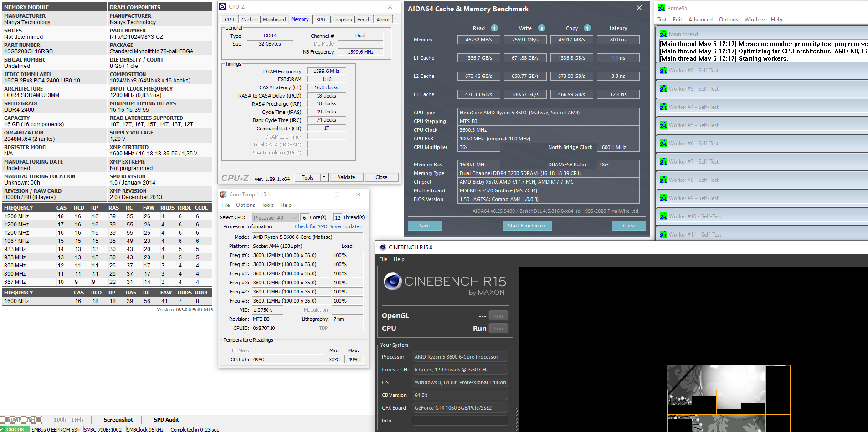Click the Save button in AIDA64
Screen dimensions: 868x432
[x=424, y=226]
